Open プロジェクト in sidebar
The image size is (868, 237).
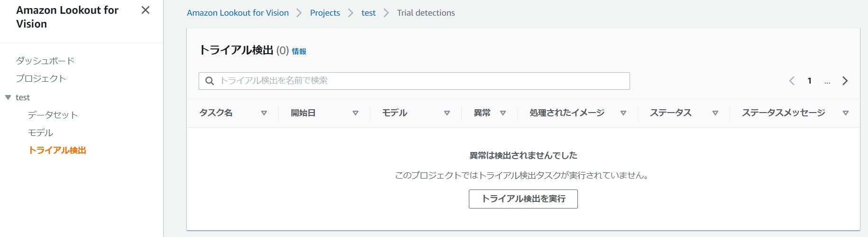[x=41, y=78]
